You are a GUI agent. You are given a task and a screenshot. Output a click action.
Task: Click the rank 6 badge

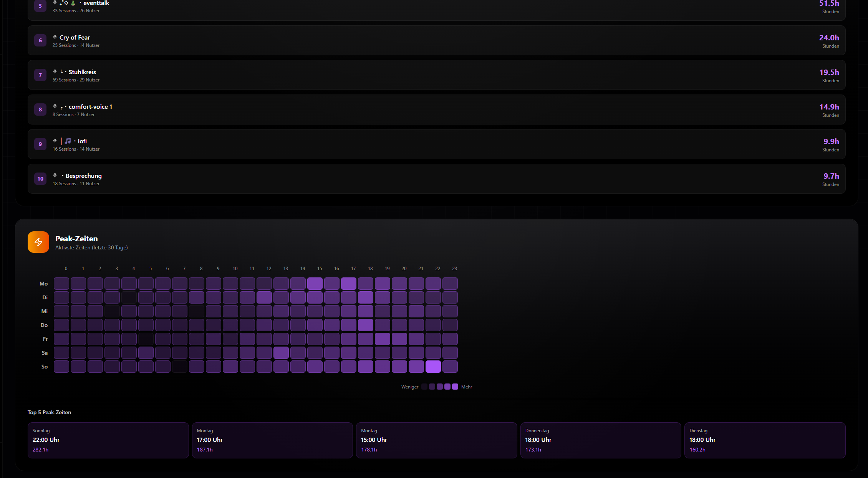[40, 40]
